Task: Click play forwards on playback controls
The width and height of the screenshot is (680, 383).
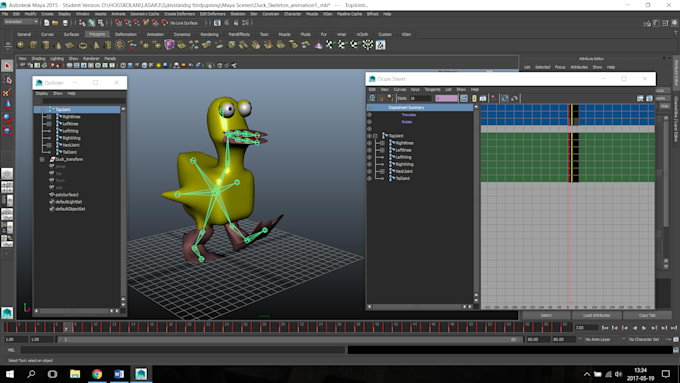Action: pos(644,328)
